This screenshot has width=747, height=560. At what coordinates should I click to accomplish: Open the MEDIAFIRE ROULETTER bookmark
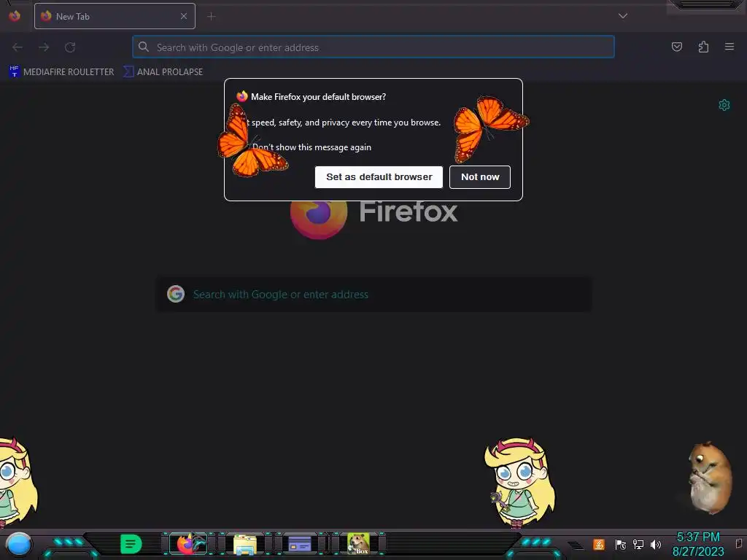61,72
